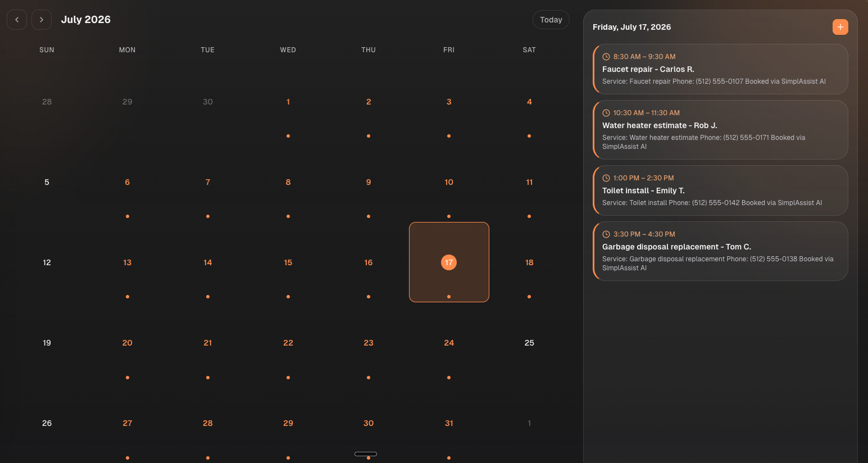The height and width of the screenshot is (463, 868).
Task: Click the 8:30 AM – 9:30 AM time label
Action: 644,57
